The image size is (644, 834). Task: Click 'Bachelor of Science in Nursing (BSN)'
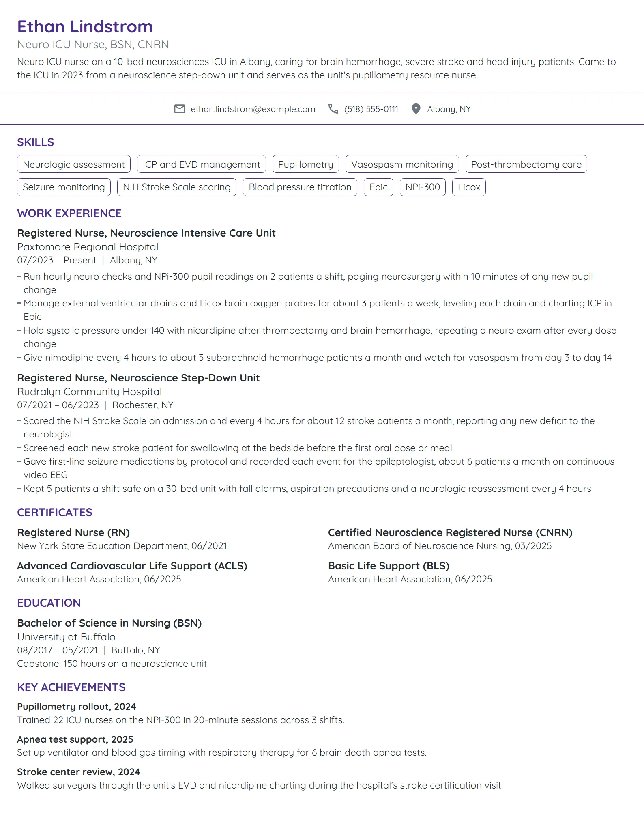click(109, 623)
